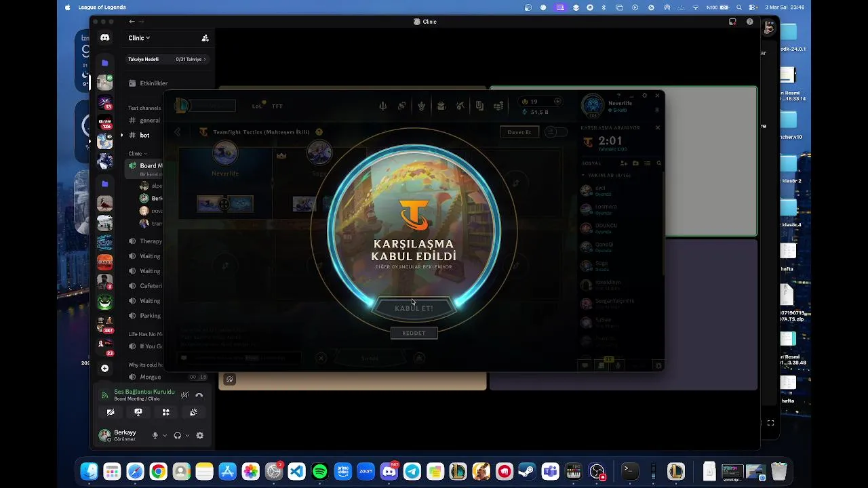This screenshot has height=488, width=868.
Task: Open Takviye Hedefi boost goal bar
Action: point(167,60)
